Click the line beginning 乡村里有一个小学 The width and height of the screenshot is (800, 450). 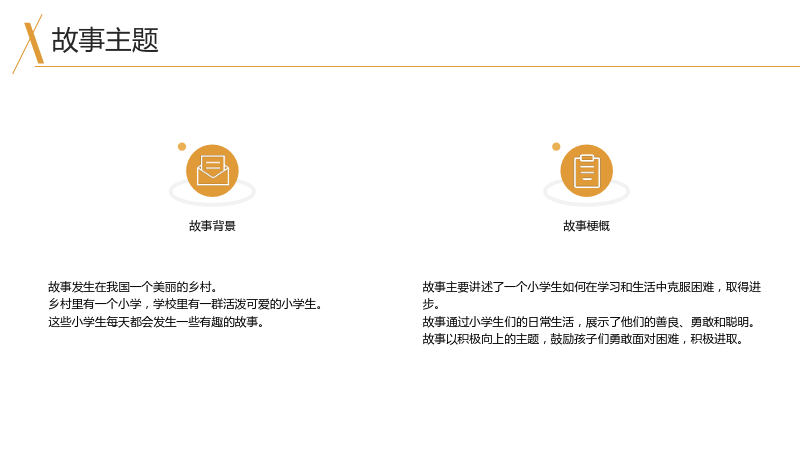point(185,305)
